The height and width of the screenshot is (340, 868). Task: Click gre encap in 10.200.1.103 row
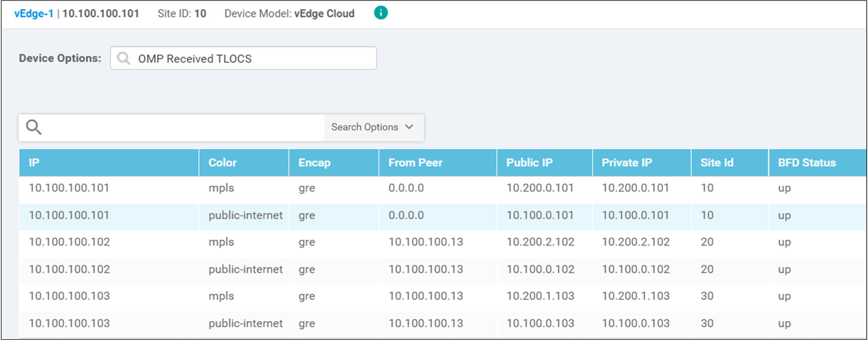coord(306,297)
